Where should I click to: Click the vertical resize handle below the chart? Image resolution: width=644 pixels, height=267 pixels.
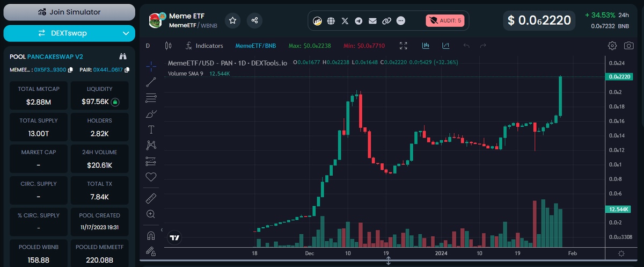(x=389, y=261)
